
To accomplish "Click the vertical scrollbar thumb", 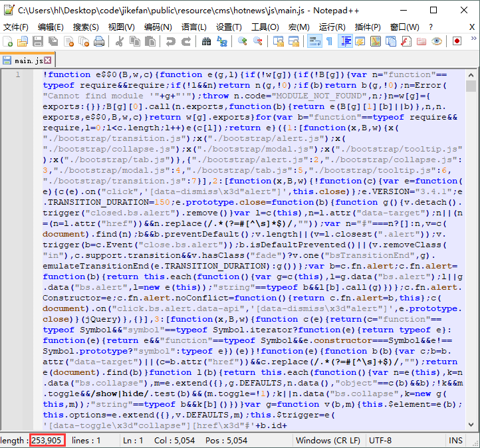I will (x=471, y=86).
